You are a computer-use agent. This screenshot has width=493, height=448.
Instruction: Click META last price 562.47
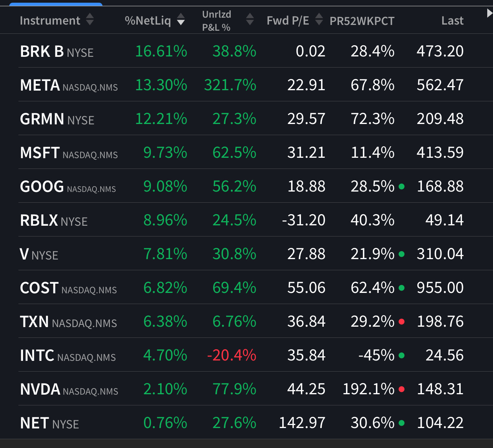tap(440, 85)
